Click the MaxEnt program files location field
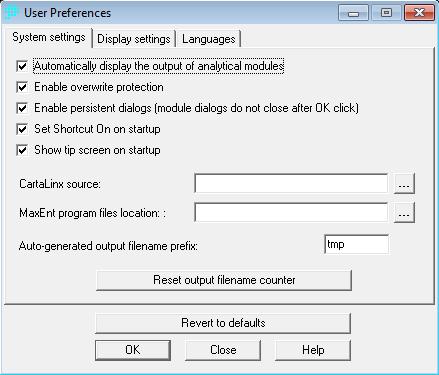The height and width of the screenshot is (375, 439). coord(291,212)
